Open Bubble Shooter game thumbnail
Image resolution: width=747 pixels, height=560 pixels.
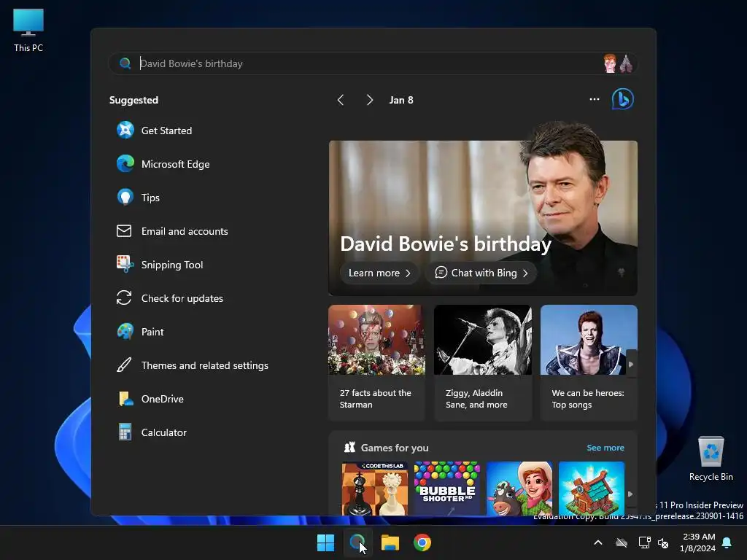[447, 488]
